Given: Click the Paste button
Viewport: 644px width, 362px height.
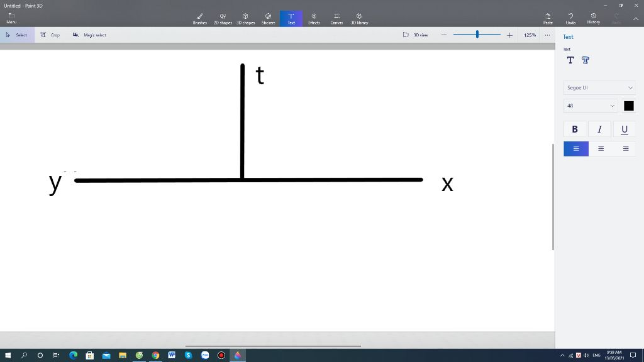Looking at the screenshot, I should [x=548, y=19].
